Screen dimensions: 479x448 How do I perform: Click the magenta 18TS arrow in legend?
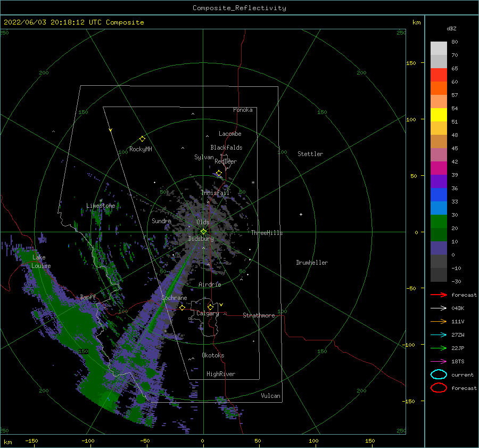439,362
